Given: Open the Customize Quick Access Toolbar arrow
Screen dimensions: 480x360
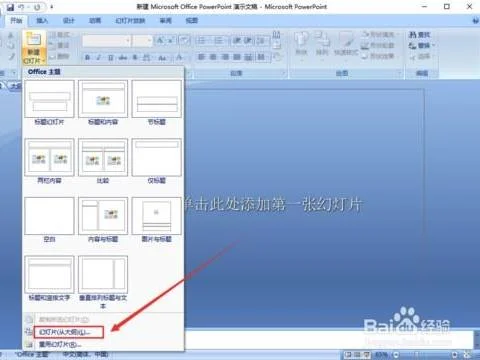Looking at the screenshot, I should [52, 7].
